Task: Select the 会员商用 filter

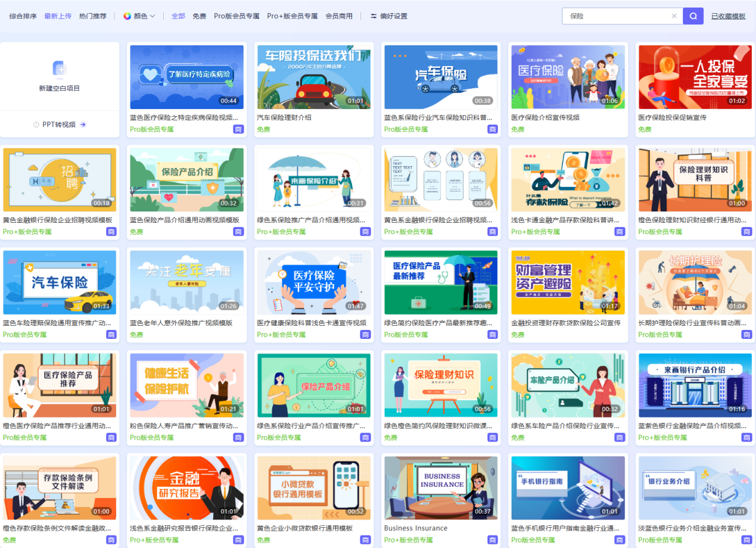Action: (x=339, y=16)
